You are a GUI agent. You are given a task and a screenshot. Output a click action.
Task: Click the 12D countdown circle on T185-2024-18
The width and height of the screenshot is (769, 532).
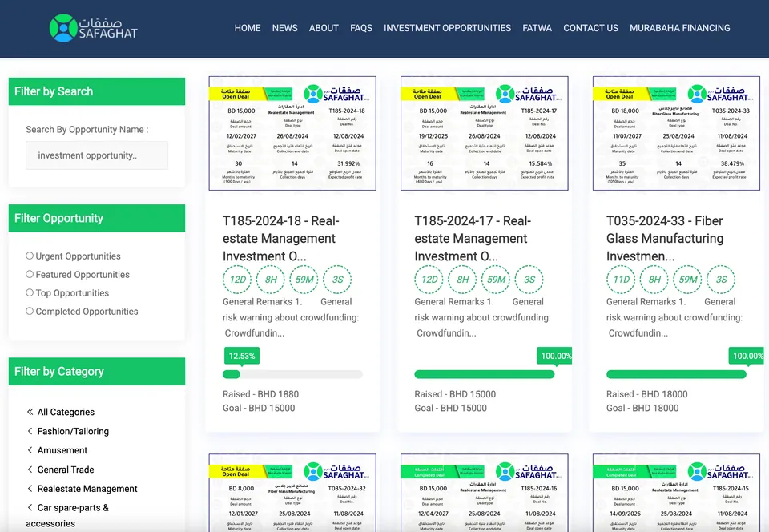click(x=237, y=280)
